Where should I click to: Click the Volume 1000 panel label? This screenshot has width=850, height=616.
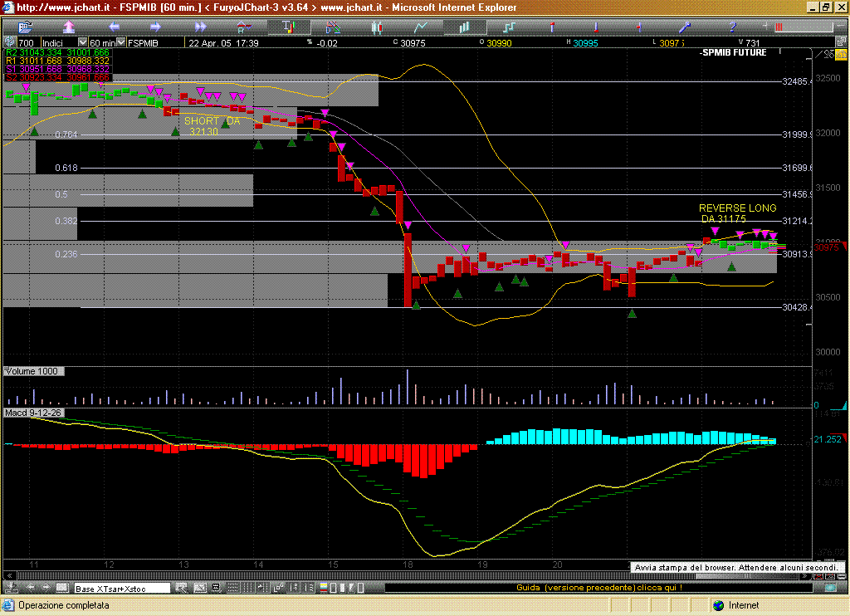coord(32,371)
